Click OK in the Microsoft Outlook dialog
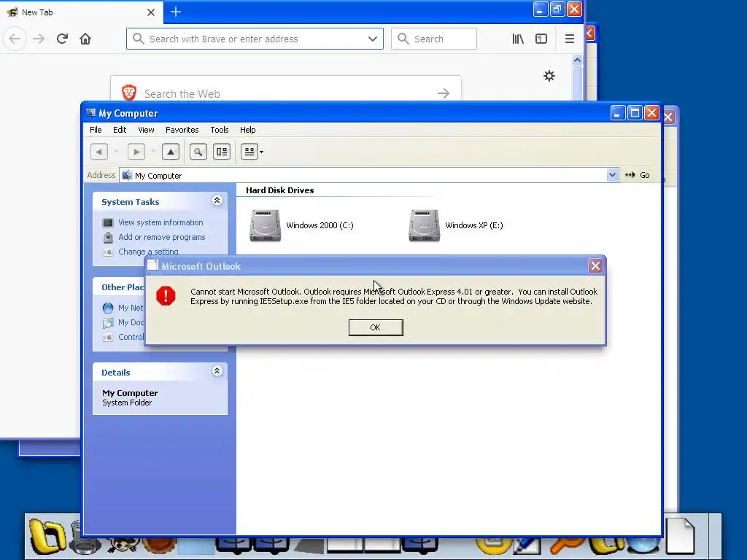The height and width of the screenshot is (560, 747). click(x=376, y=327)
